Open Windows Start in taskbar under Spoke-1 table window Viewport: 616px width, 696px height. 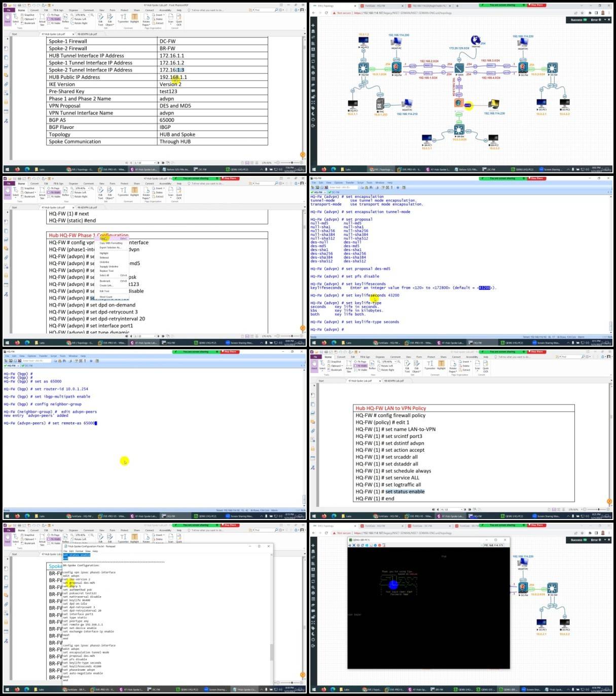7,169
